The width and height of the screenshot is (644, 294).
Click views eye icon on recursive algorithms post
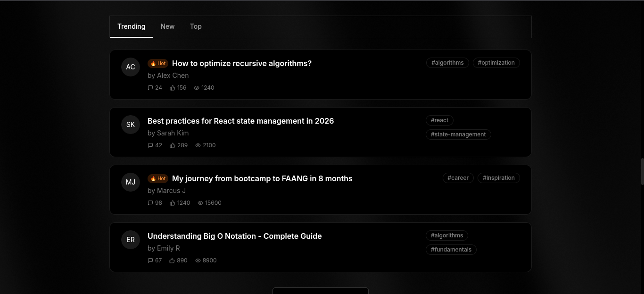pyautogui.click(x=197, y=88)
